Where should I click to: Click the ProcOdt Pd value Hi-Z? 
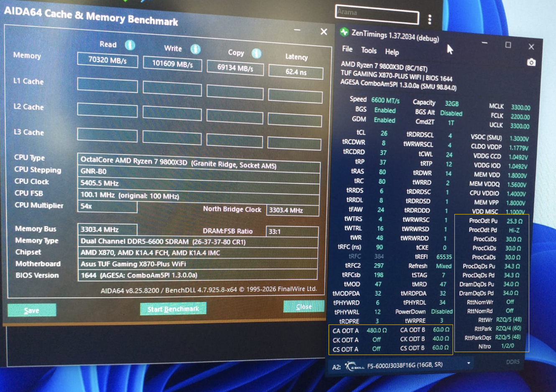(x=514, y=230)
